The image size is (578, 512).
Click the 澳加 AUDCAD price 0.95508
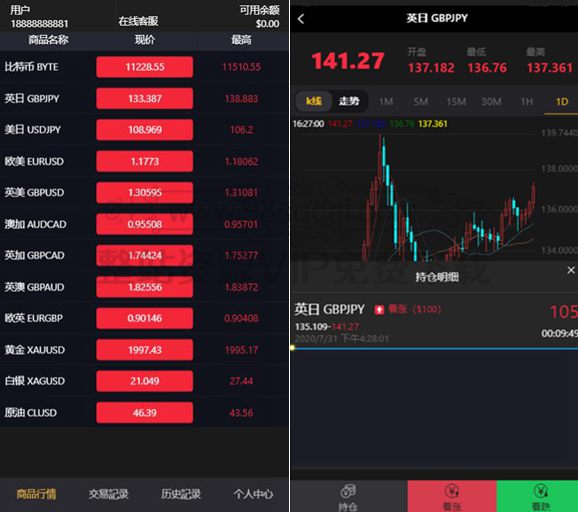[144, 224]
